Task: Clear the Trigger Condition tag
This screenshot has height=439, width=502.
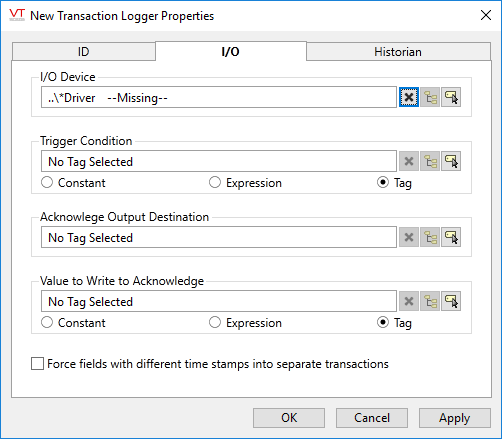Action: click(x=409, y=161)
